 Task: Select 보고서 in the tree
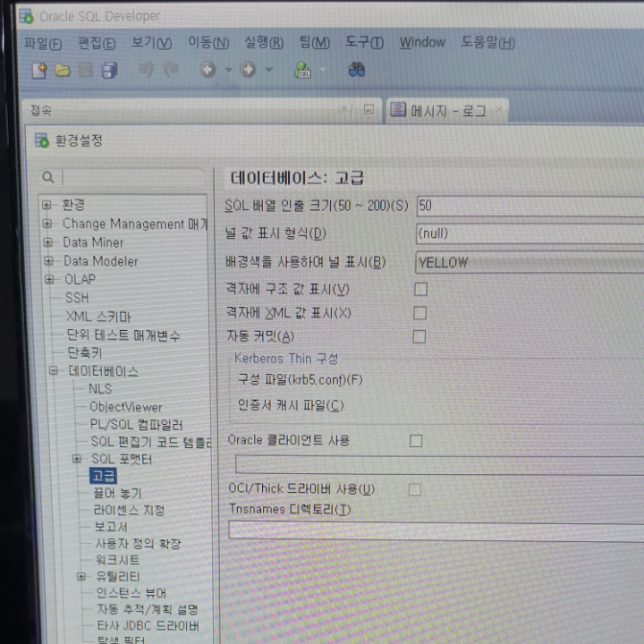click(111, 527)
